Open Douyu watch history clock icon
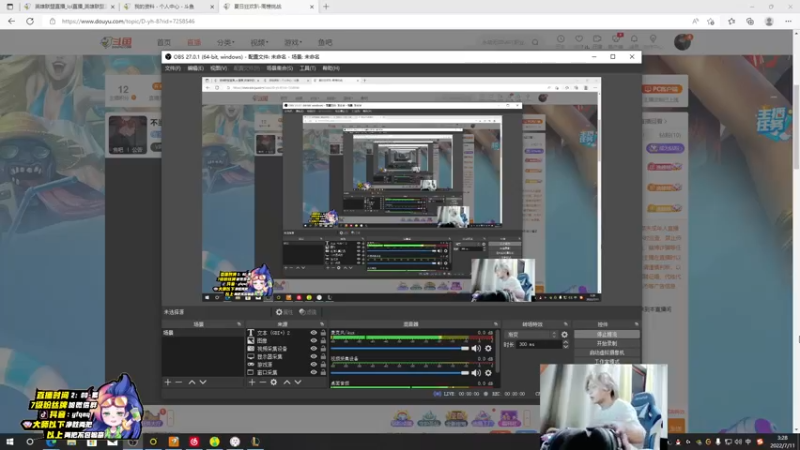 (x=561, y=39)
